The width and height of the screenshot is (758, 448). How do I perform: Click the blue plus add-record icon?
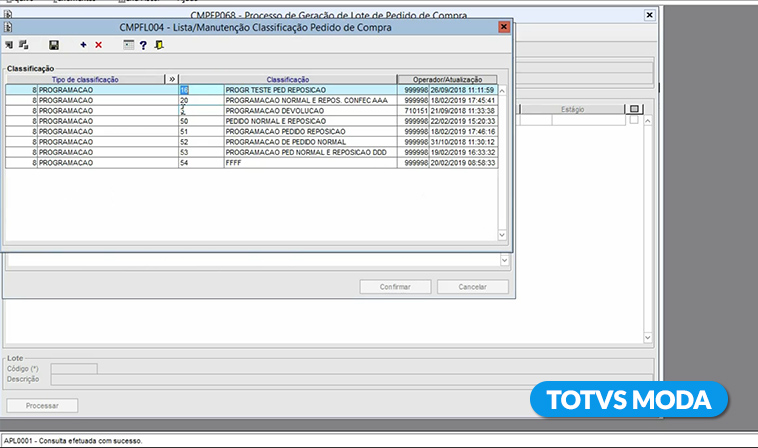(x=83, y=45)
